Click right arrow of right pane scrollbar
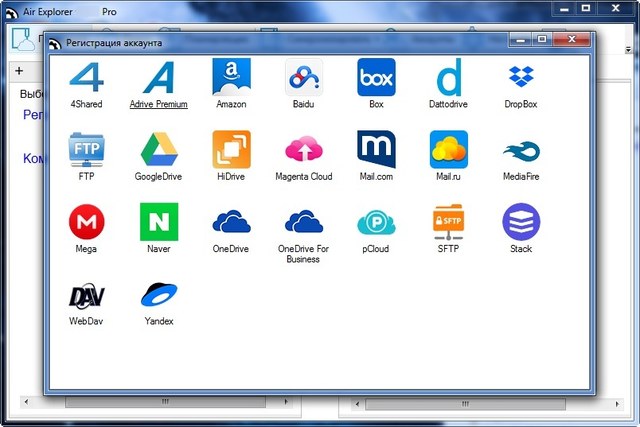 [x=617, y=404]
